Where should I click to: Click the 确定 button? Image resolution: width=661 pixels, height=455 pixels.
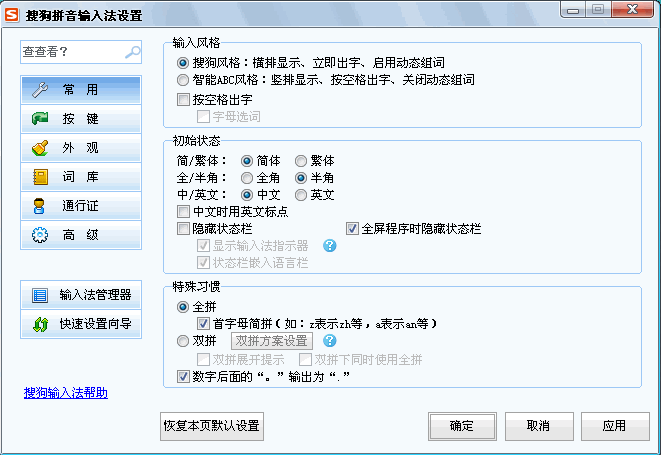point(462,425)
